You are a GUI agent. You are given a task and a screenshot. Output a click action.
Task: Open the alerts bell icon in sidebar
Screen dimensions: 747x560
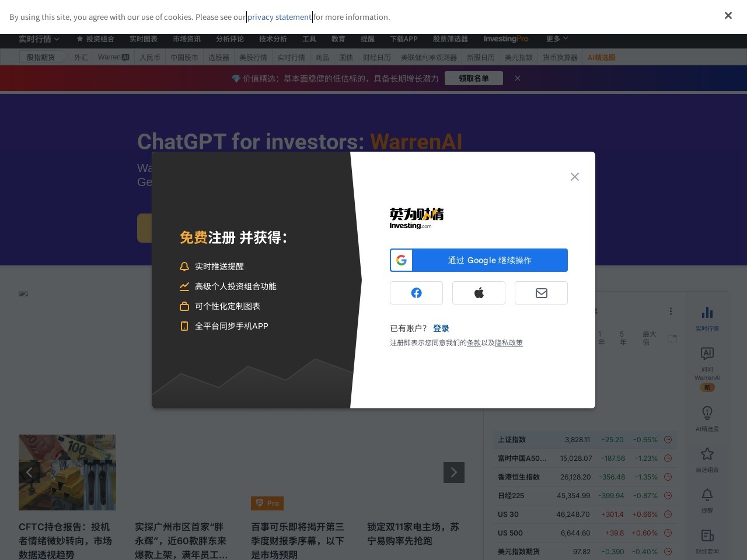(707, 495)
